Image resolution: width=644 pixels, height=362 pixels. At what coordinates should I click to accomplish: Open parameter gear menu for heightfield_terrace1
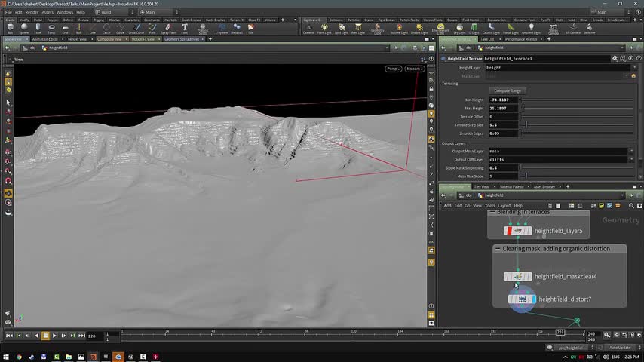click(615, 58)
